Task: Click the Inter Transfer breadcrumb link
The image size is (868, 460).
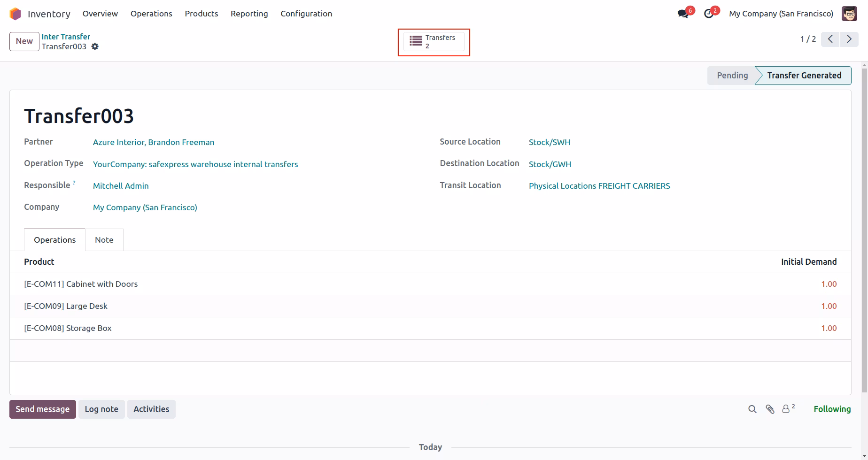Action: point(66,37)
